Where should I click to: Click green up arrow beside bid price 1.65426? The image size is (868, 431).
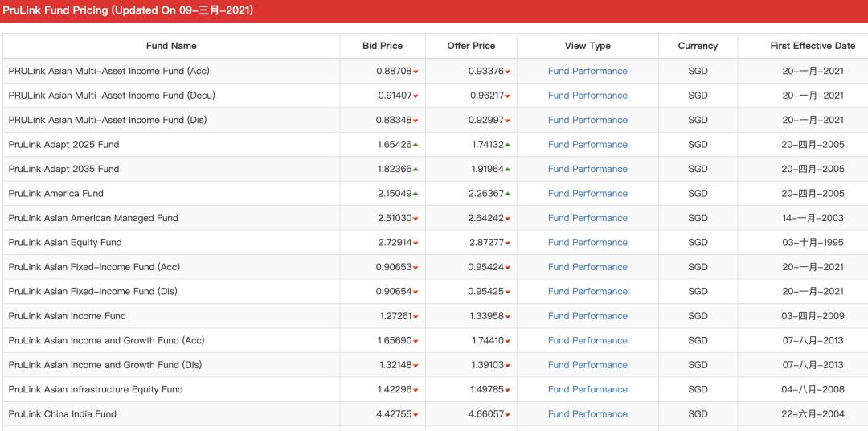point(416,145)
